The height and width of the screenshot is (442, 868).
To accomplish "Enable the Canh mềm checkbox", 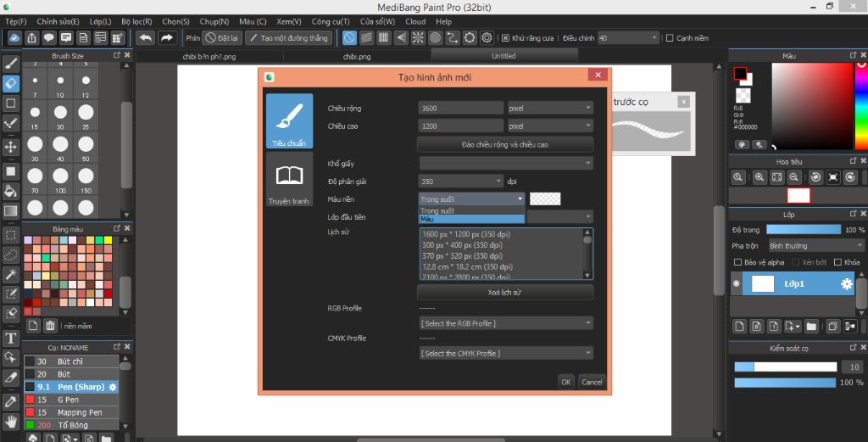I will (670, 38).
